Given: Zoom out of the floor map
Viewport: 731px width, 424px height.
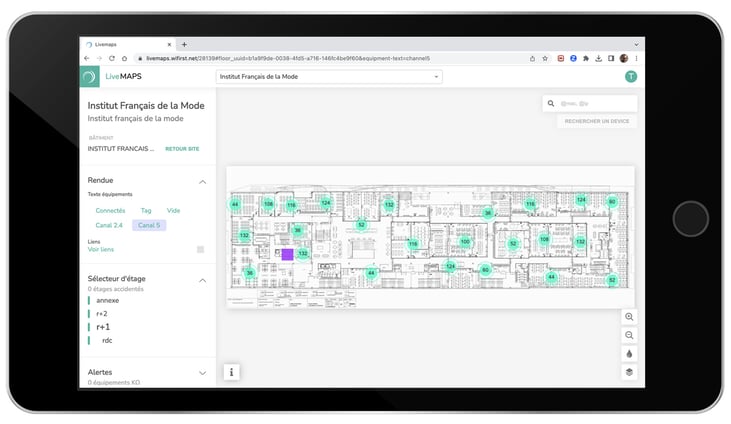Looking at the screenshot, I should 629,335.
